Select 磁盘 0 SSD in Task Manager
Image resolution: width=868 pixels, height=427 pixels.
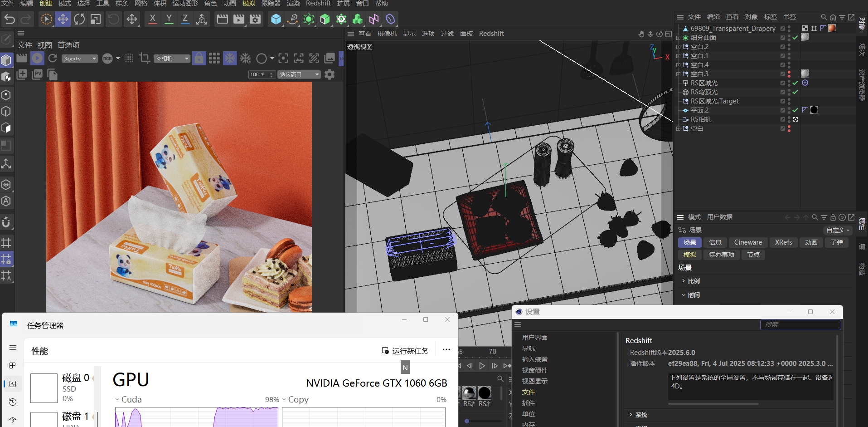(62, 388)
